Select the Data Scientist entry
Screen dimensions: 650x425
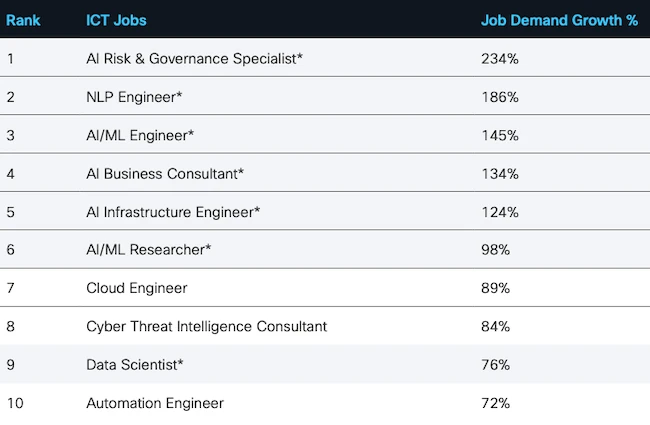pyautogui.click(x=135, y=365)
